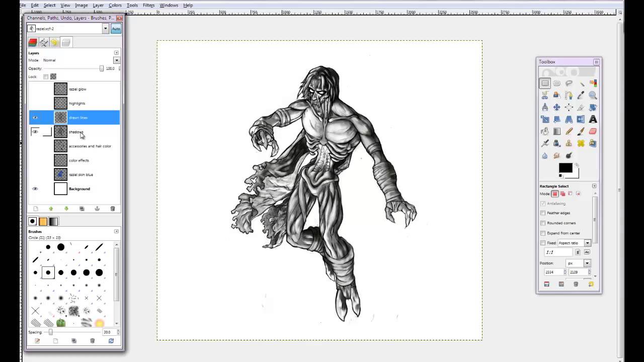Select the Ellipse Select tool
Viewport: 644px width, 362px height.
coord(557,83)
